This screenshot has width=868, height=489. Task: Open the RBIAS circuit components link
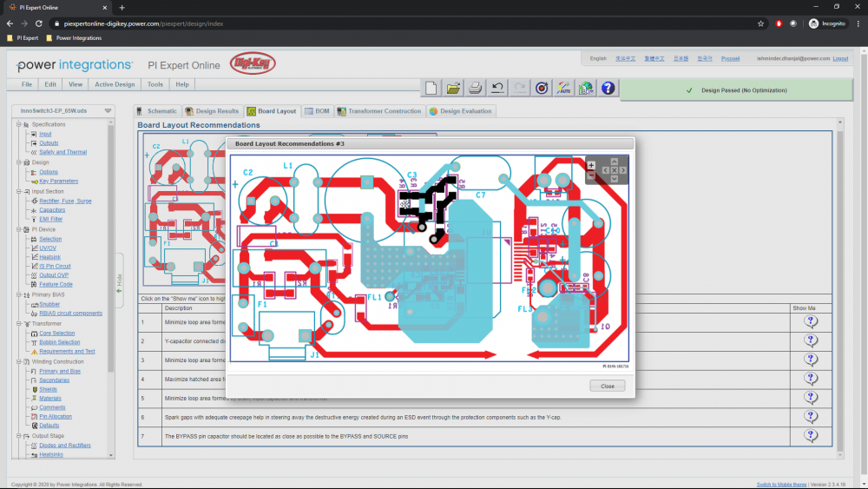[x=71, y=314]
